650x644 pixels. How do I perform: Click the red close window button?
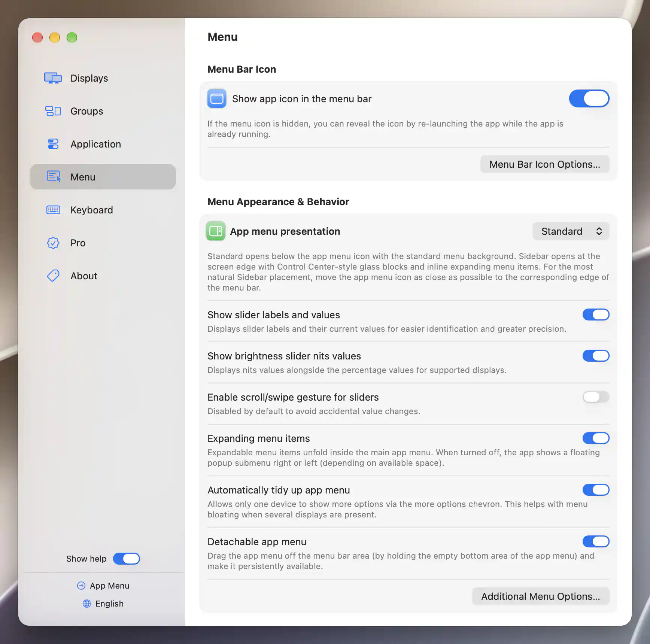(x=37, y=37)
